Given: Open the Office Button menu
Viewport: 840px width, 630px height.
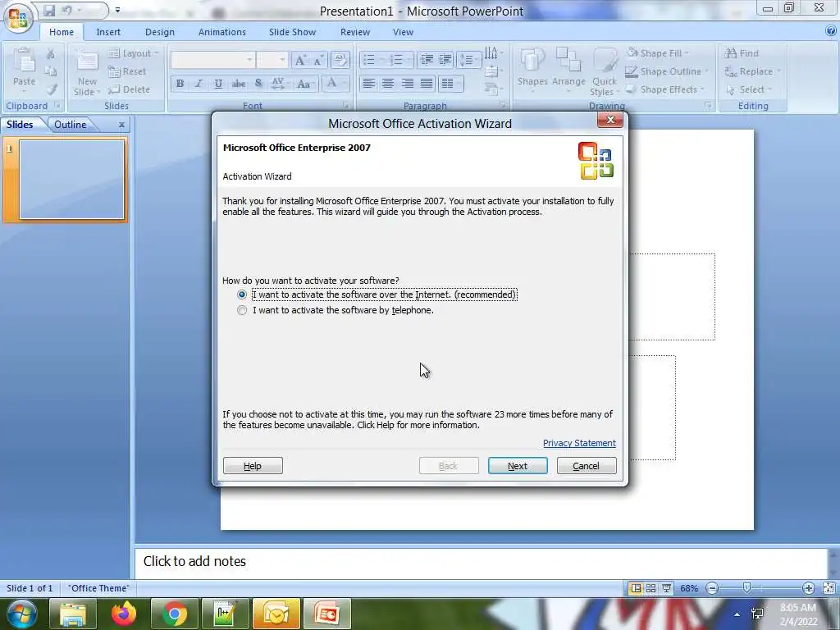Looking at the screenshot, I should [x=18, y=17].
